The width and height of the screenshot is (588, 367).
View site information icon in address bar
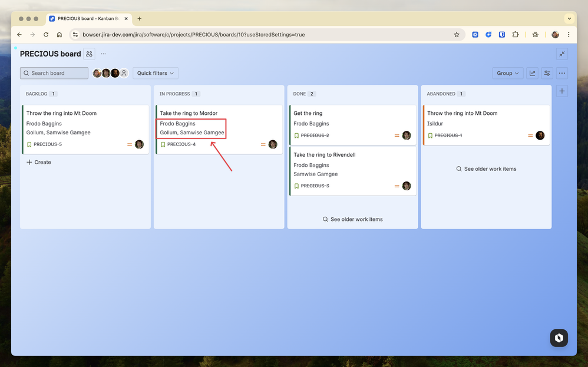point(75,35)
